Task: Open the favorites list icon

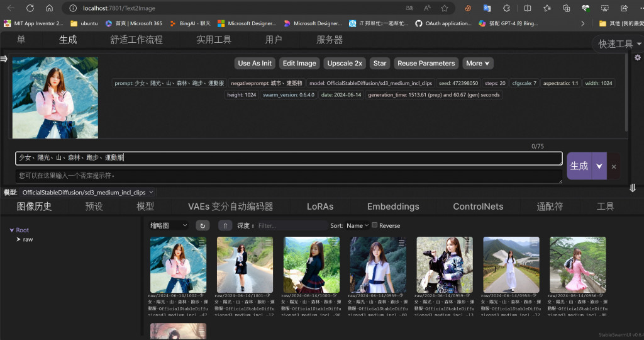Action: [547, 8]
